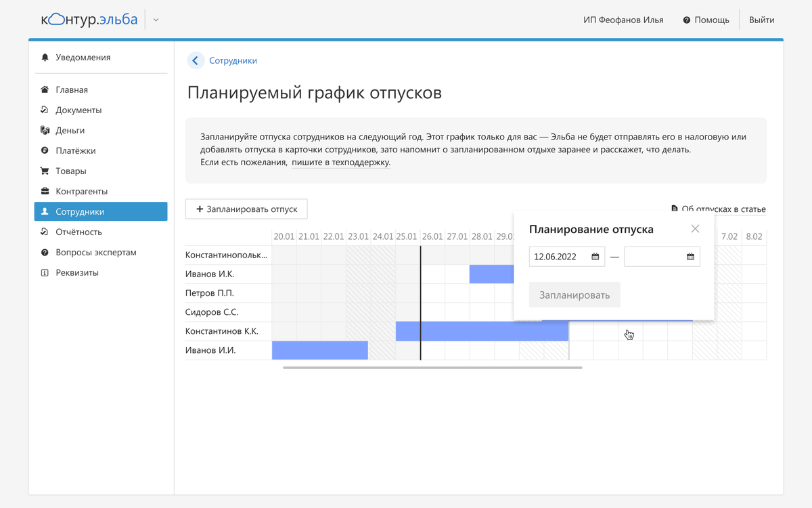Select employee Иванов И.К.
812x508 pixels.
pyautogui.click(x=210, y=274)
